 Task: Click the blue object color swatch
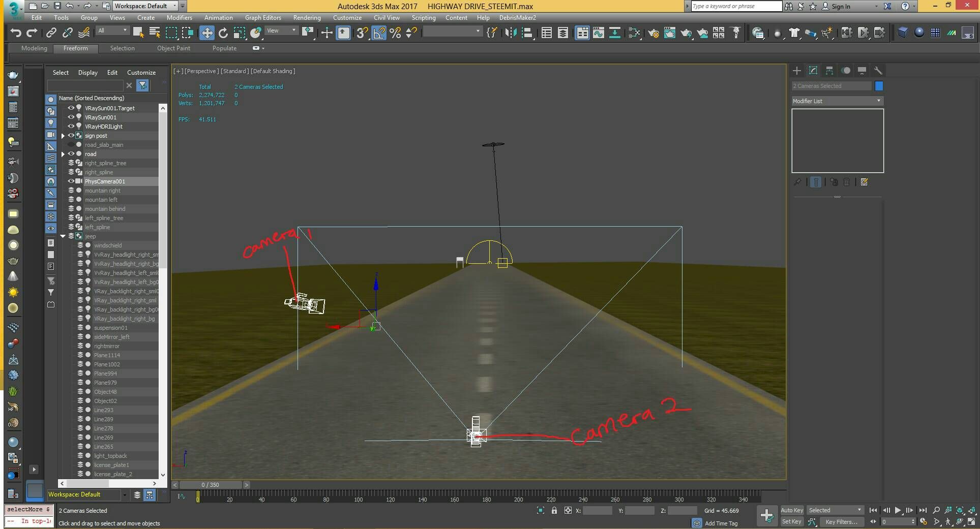tap(879, 86)
